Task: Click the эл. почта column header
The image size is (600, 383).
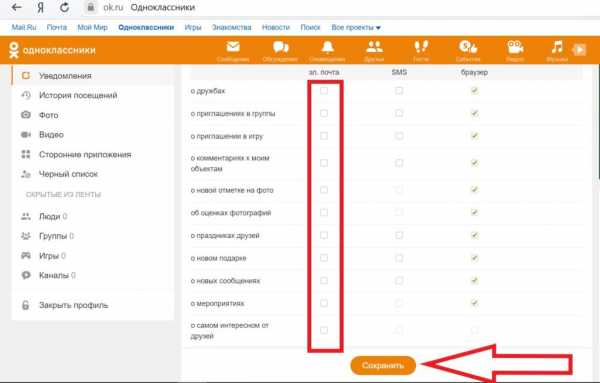Action: point(324,72)
